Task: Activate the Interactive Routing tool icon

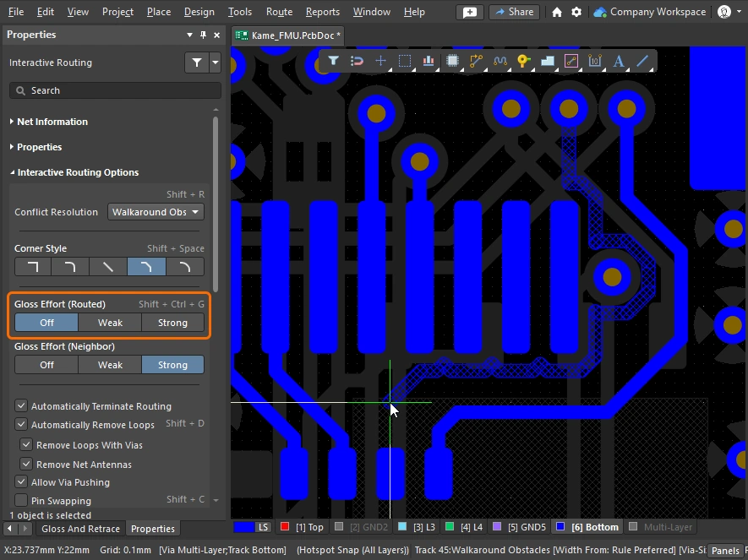Action: tap(476, 61)
